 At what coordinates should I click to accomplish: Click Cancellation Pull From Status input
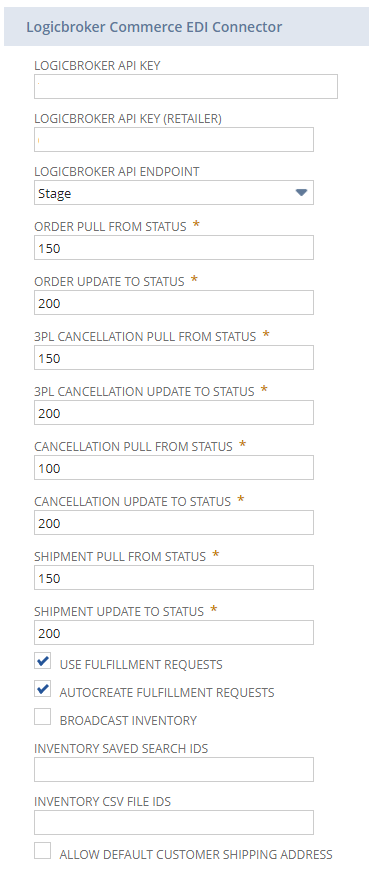(174, 468)
